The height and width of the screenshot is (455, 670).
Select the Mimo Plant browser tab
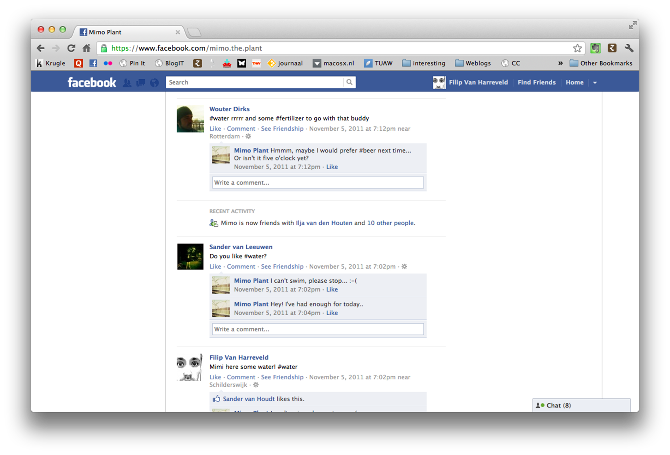point(128,31)
